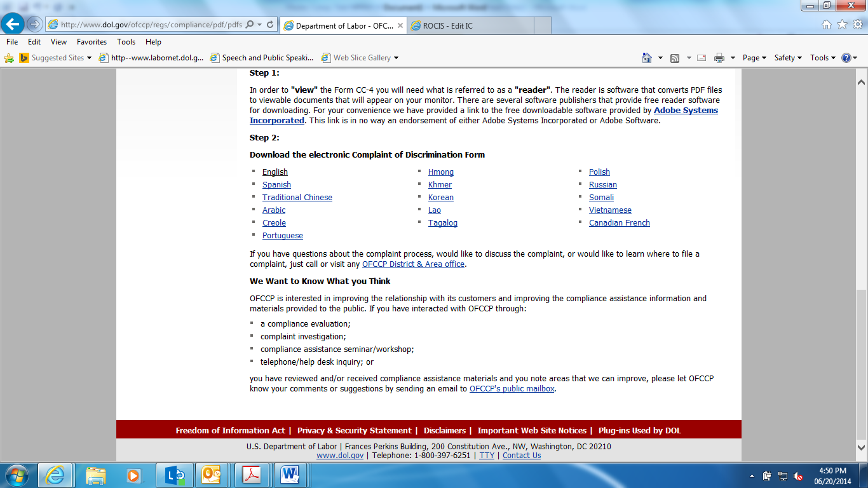Click the browser Forward arrow button
The height and width of the screenshot is (488, 868).
coord(34,25)
